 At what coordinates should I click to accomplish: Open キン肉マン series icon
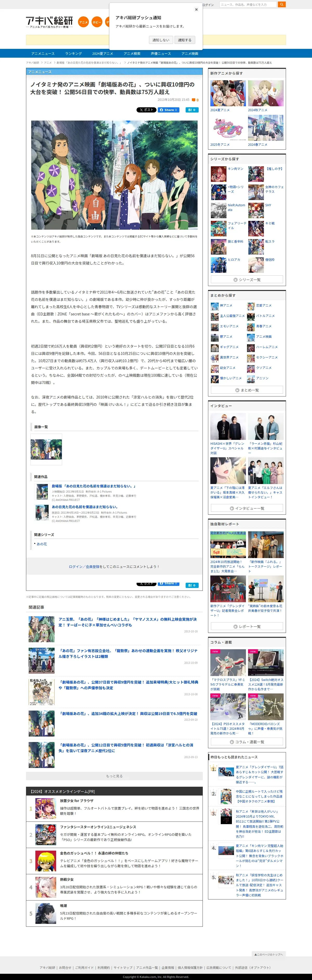[219, 174]
